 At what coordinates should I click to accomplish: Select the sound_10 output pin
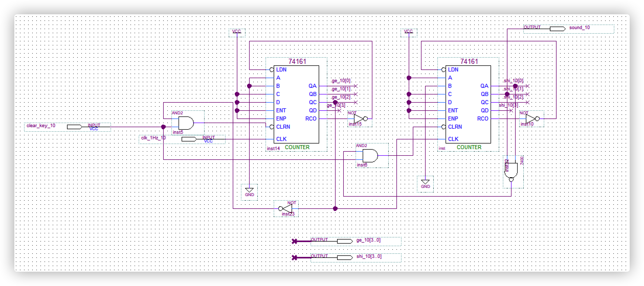[558, 29]
